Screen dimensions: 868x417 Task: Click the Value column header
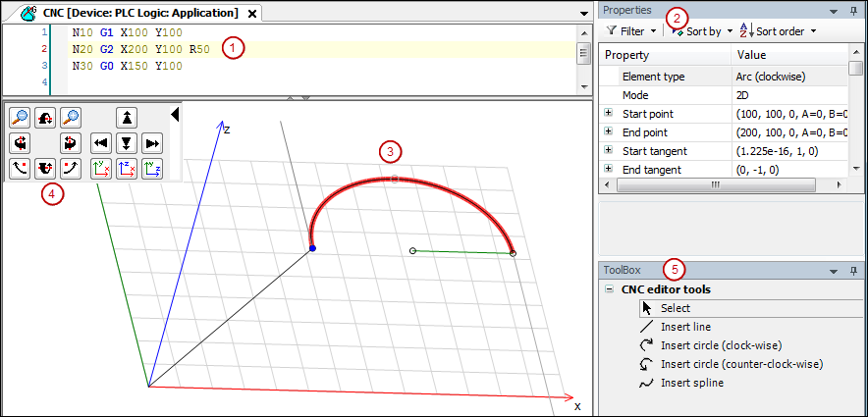[788, 55]
